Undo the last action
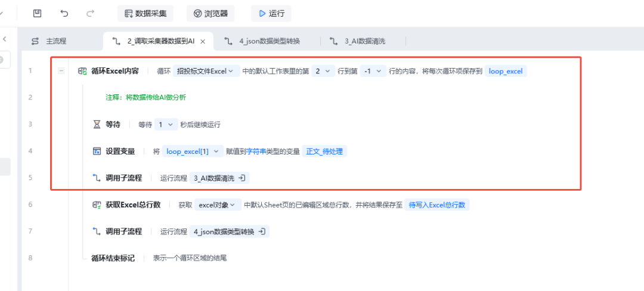 64,14
